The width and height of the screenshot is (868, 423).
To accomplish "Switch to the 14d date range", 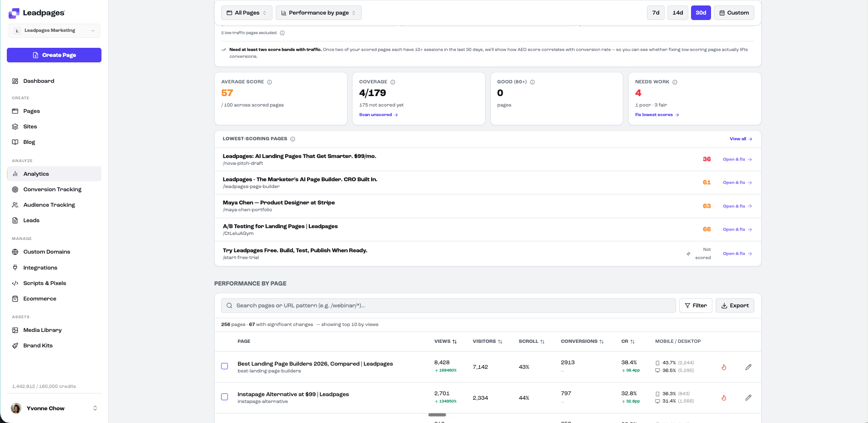I will (678, 13).
